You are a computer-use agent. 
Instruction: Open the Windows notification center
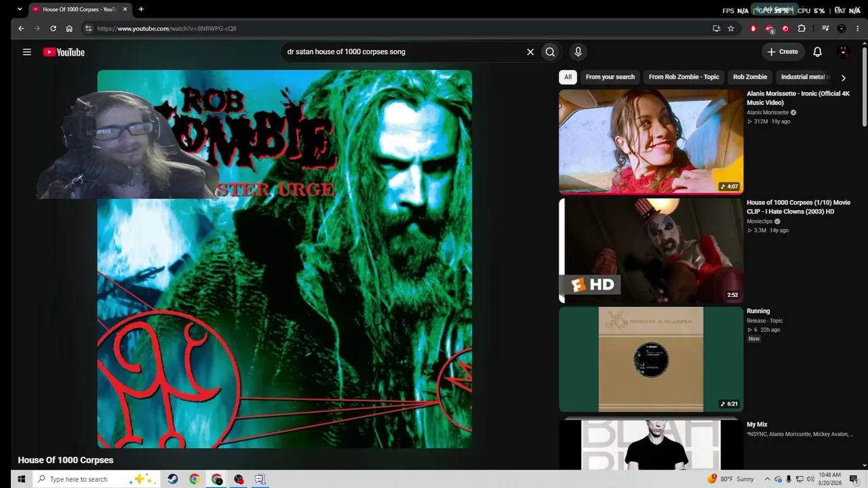854,479
